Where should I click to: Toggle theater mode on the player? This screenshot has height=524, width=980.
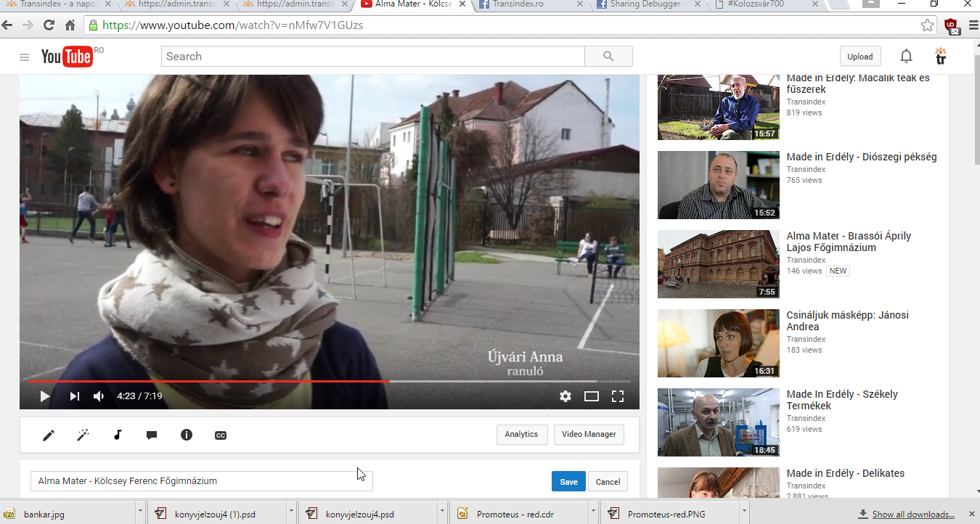[x=592, y=396]
